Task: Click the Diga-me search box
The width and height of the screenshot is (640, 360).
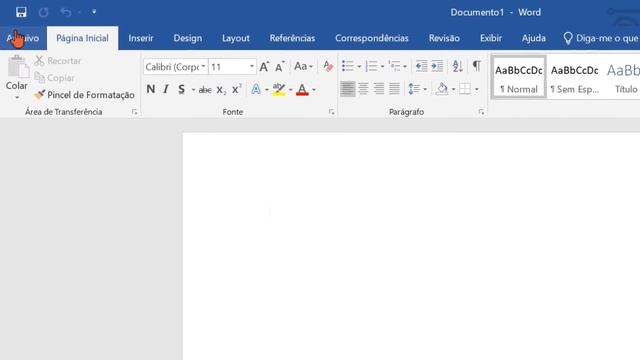Action: coord(601,38)
